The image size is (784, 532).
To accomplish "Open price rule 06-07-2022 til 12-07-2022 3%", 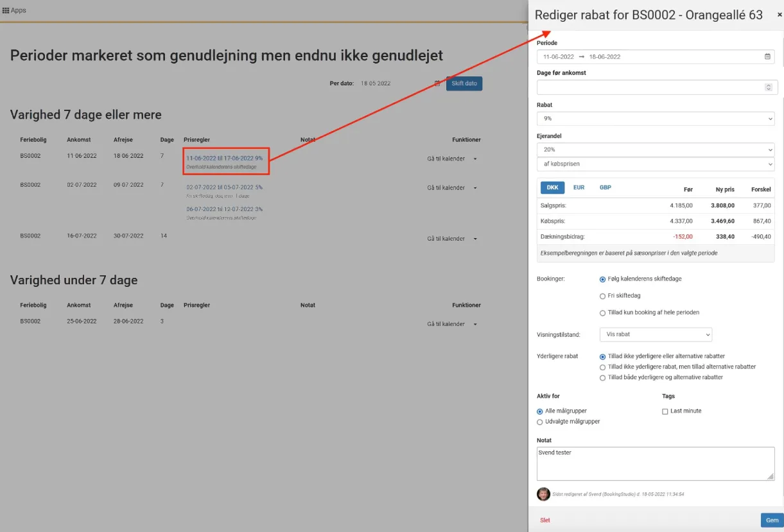I will pyautogui.click(x=224, y=209).
